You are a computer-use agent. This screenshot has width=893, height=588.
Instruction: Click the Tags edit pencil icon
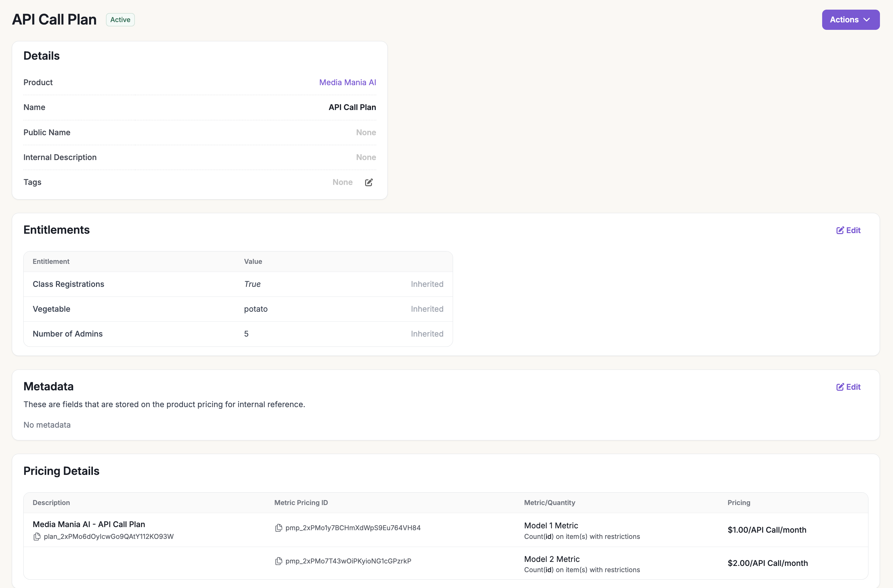[369, 182]
